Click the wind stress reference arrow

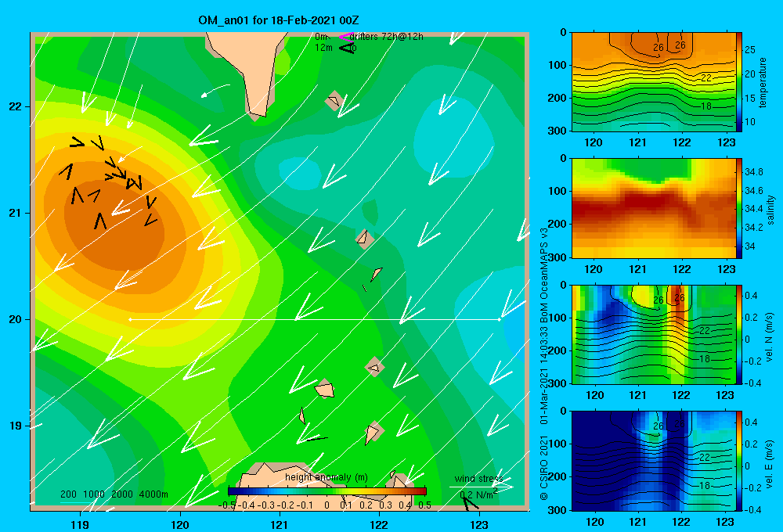tap(481, 487)
